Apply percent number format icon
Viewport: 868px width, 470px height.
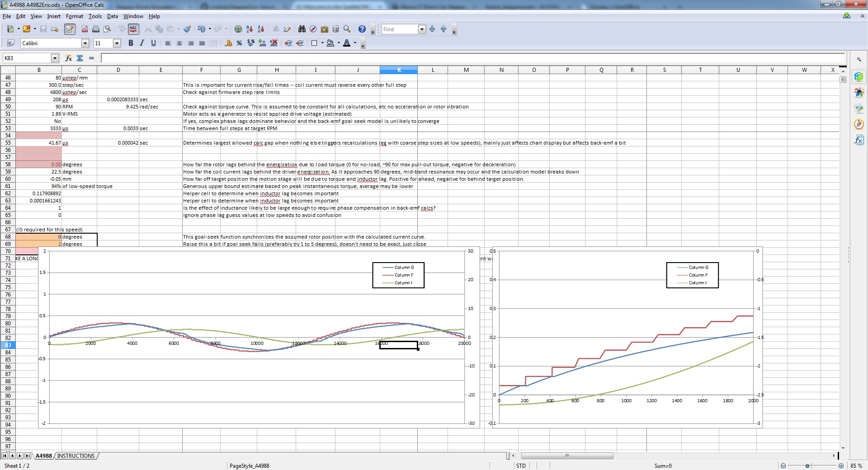(239, 43)
